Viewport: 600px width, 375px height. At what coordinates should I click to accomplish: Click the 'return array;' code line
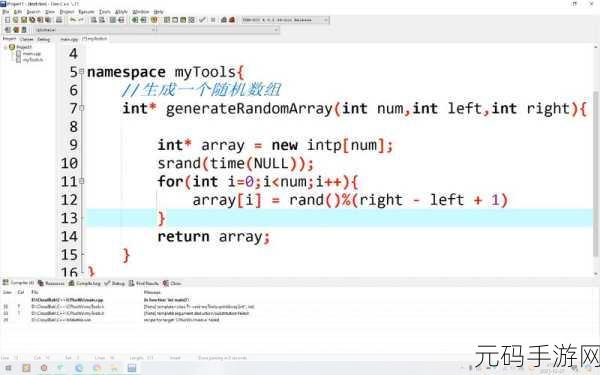click(214, 237)
